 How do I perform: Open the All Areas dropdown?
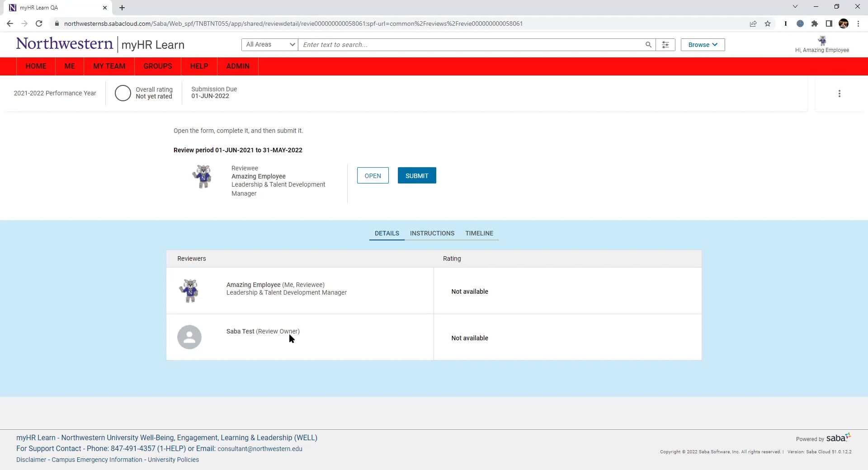tap(269, 45)
